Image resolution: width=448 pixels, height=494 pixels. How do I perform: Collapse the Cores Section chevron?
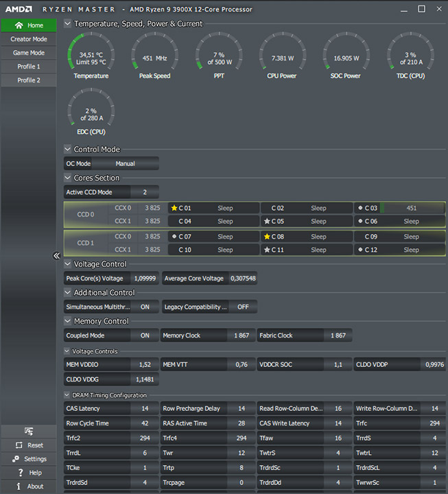coord(67,178)
